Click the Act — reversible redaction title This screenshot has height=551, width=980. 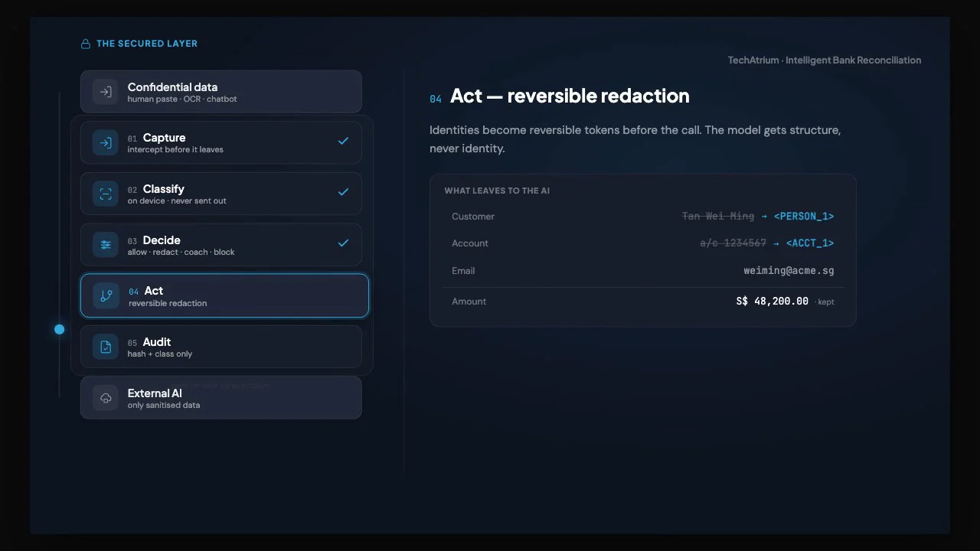pos(570,96)
